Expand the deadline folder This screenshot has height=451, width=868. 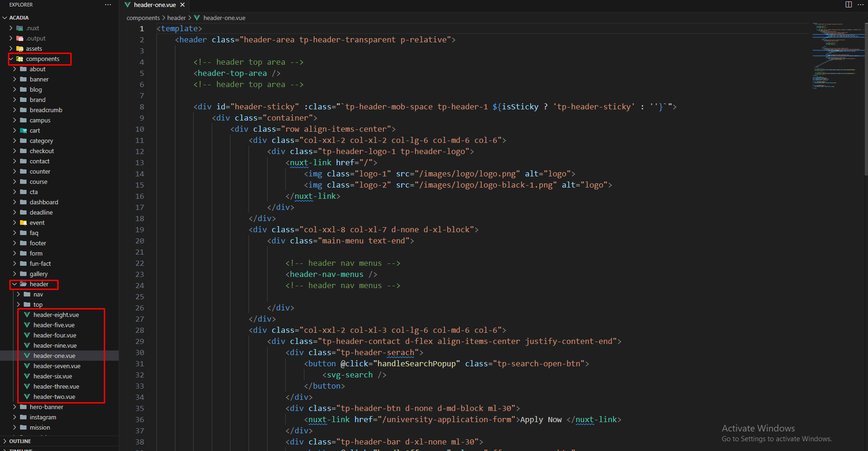(14, 212)
